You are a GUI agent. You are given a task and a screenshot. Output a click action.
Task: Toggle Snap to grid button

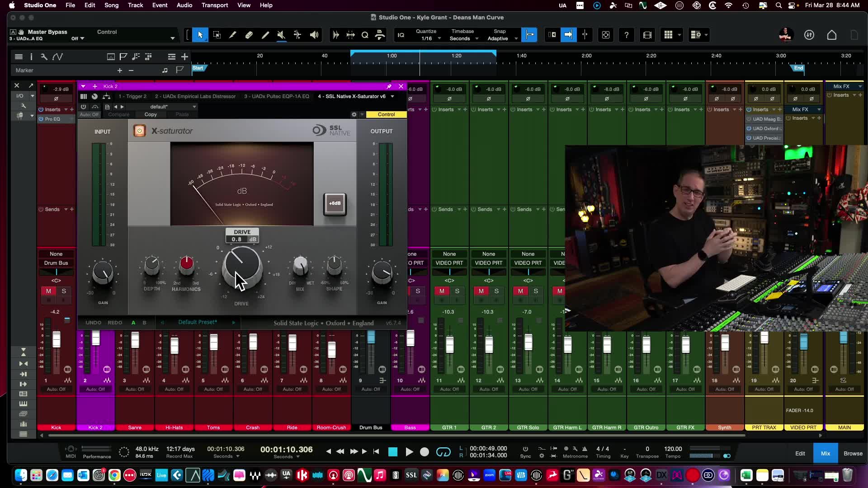click(529, 35)
